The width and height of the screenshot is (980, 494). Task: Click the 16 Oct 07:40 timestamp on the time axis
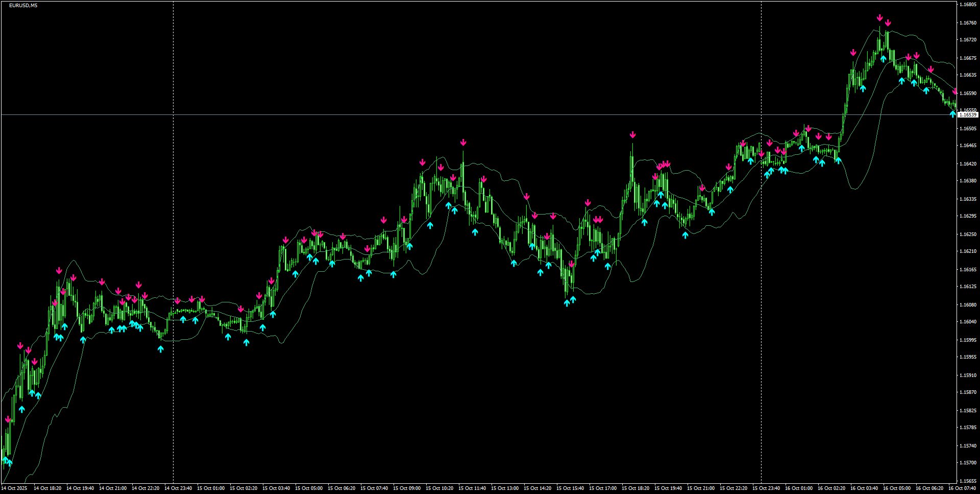coord(966,488)
